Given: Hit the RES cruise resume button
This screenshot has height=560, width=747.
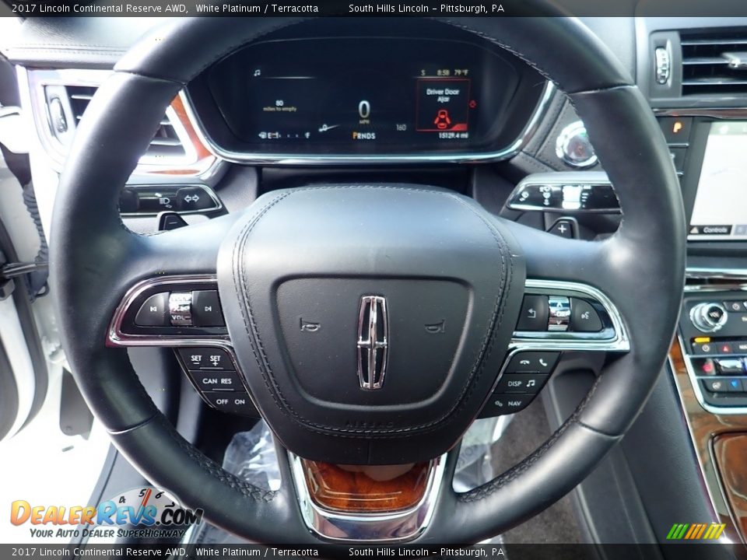Looking at the screenshot, I should click(x=226, y=381).
